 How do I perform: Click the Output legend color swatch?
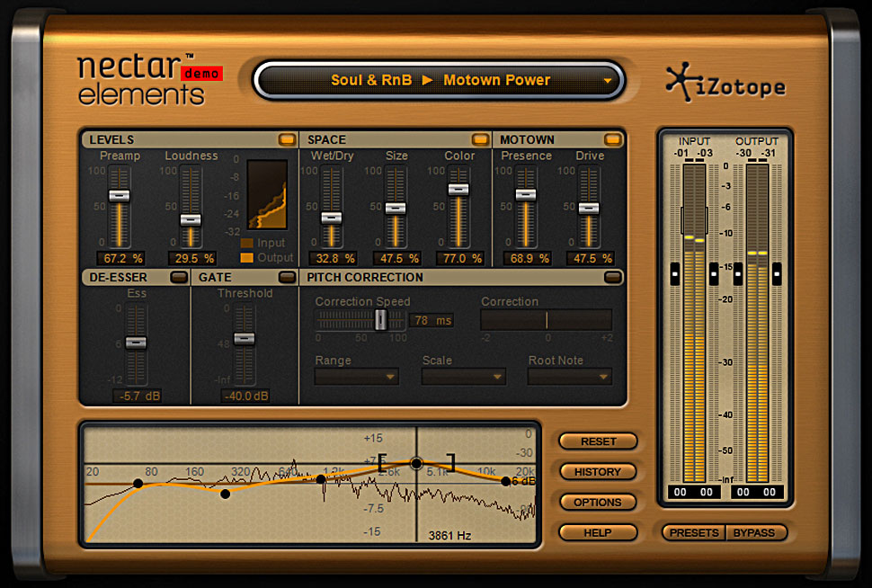(247, 257)
